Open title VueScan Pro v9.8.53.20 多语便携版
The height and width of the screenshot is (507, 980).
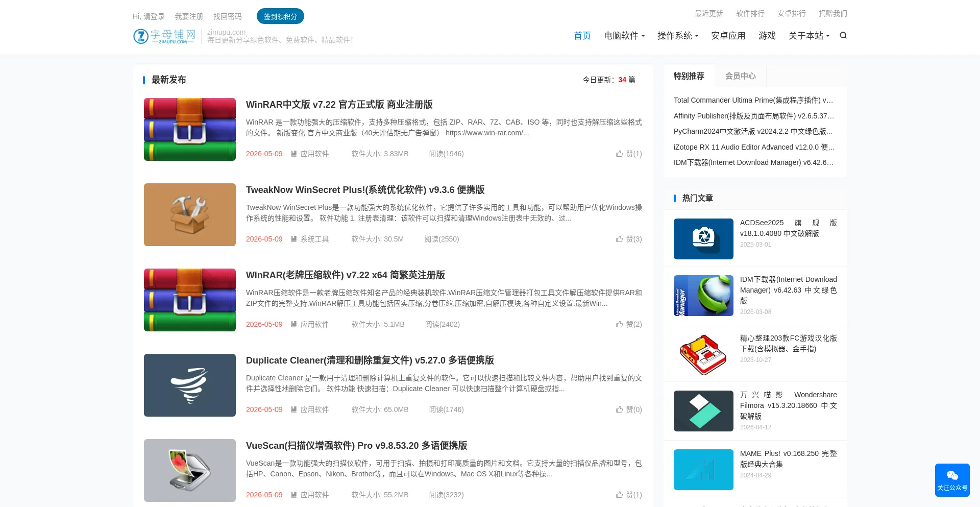pos(357,445)
